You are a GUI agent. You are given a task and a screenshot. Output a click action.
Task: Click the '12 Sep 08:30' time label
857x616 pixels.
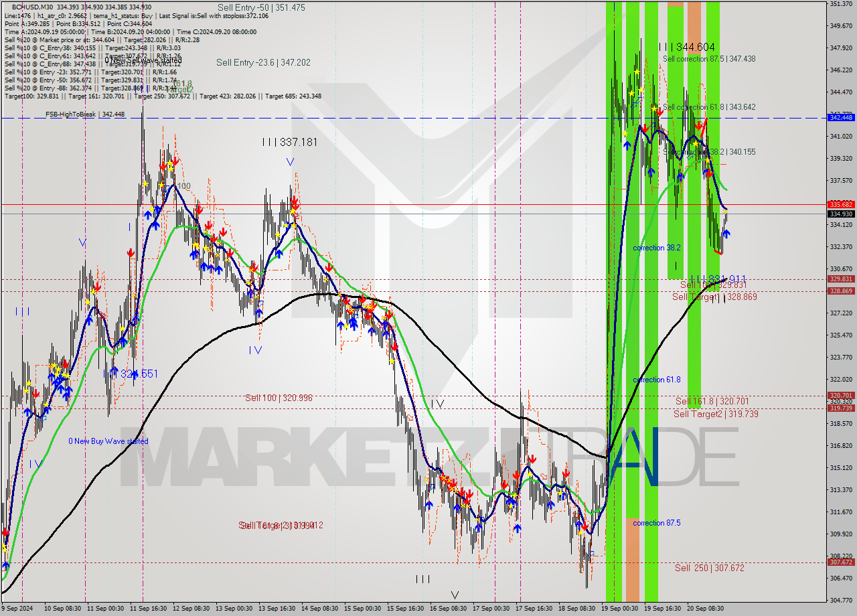pos(192,609)
